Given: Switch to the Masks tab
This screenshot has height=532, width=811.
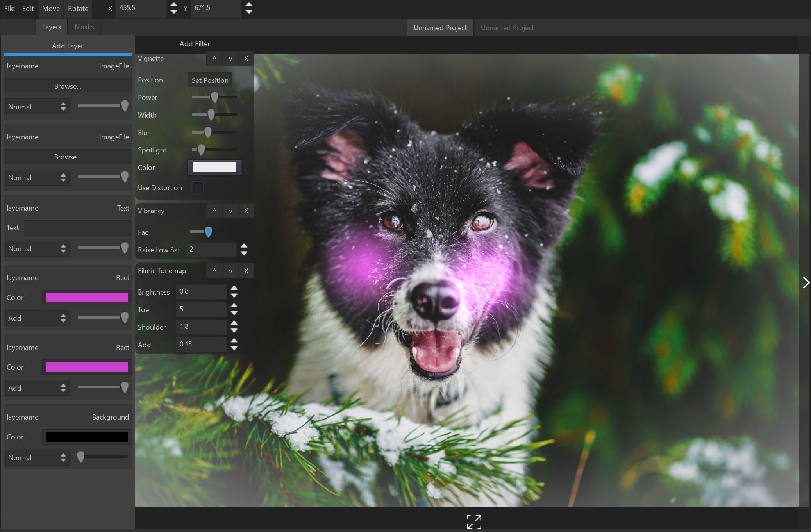Looking at the screenshot, I should click(x=84, y=27).
